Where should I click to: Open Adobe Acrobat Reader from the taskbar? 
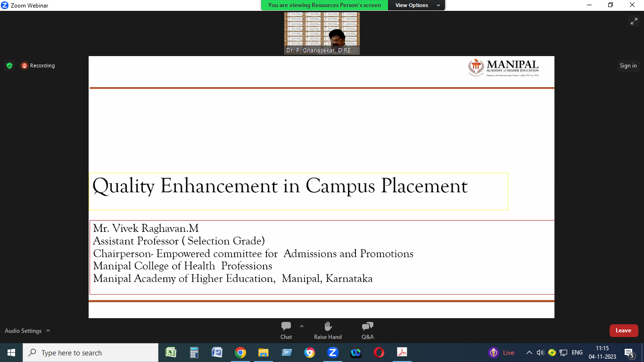click(402, 353)
